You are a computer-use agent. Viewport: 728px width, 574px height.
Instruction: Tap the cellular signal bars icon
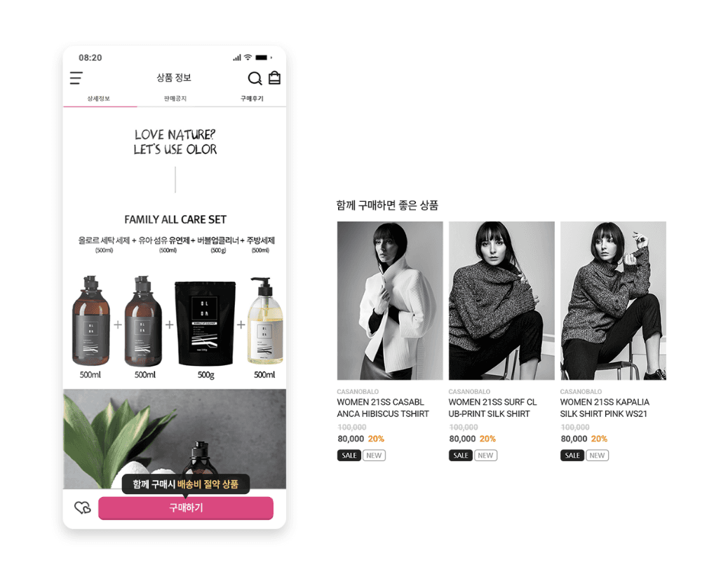pos(237,57)
